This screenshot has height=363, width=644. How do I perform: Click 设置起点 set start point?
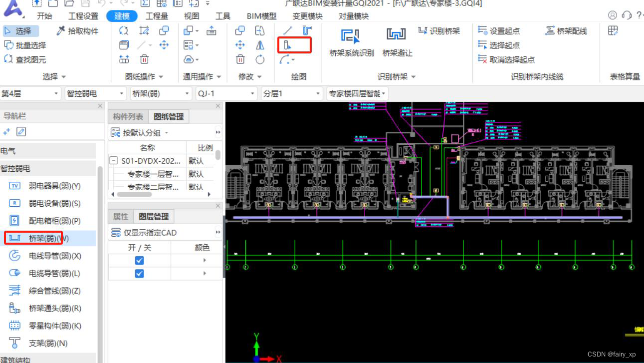coord(499,31)
